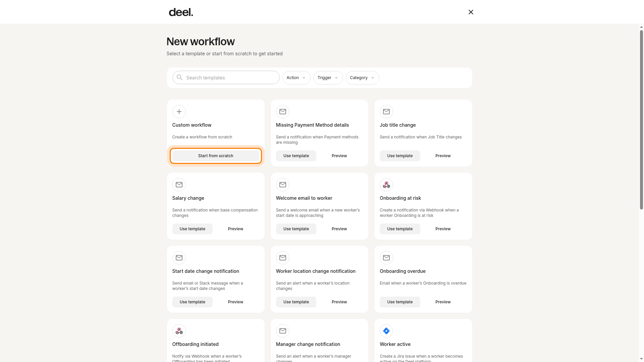Open the Category filter dropdown
Viewport: 644px width, 362px height.
click(363, 78)
